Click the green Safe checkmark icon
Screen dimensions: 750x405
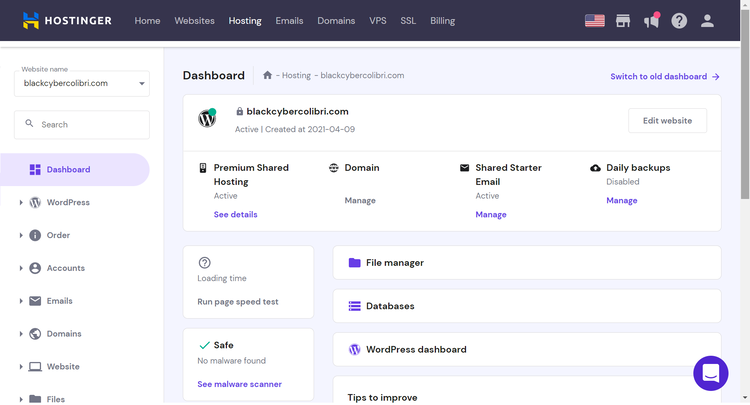tap(204, 345)
